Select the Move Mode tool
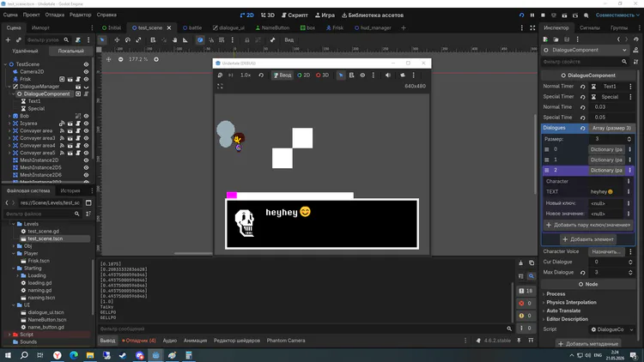Viewport: 644px width, 362px height. [117, 39]
